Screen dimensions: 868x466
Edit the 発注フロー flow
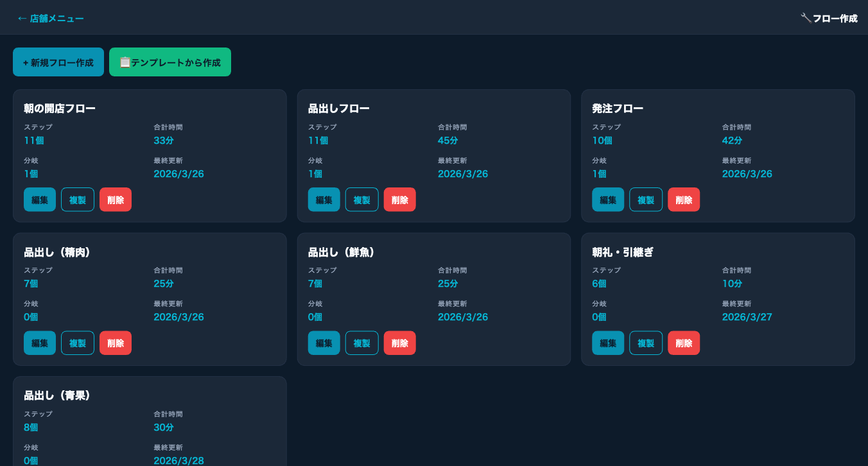point(608,200)
